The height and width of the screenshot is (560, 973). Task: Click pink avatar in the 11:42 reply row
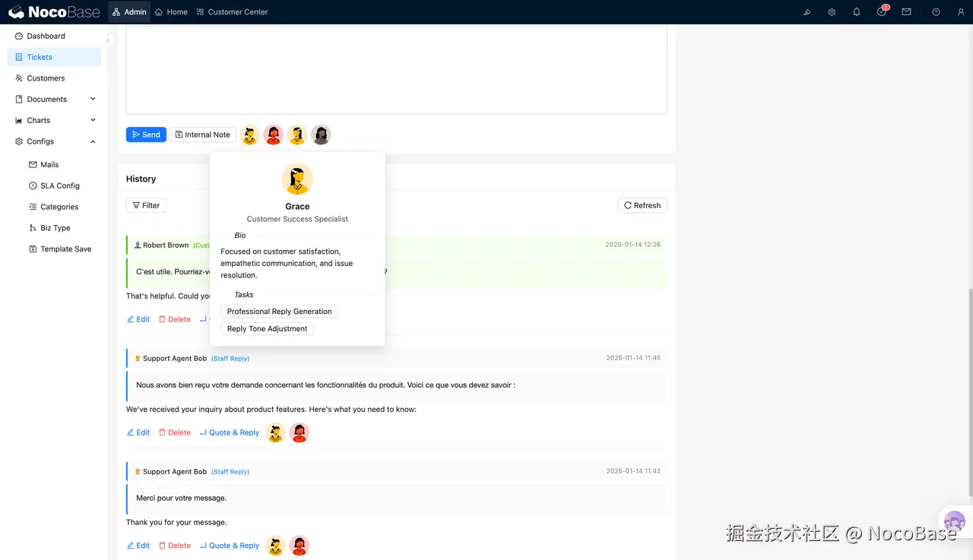[300, 546]
